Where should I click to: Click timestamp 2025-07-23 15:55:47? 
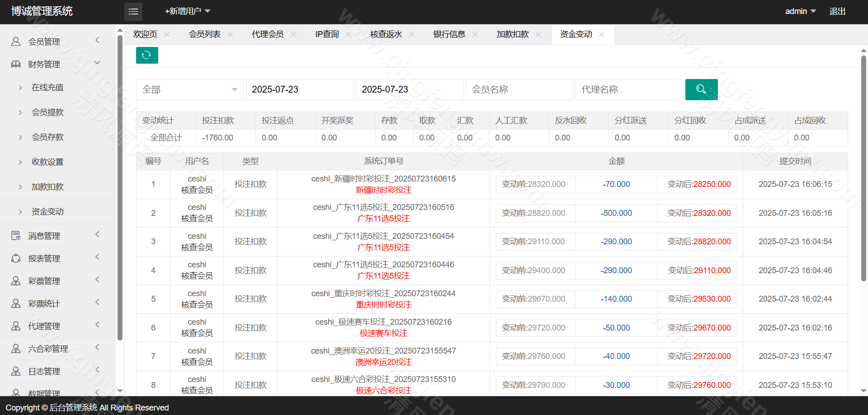795,356
